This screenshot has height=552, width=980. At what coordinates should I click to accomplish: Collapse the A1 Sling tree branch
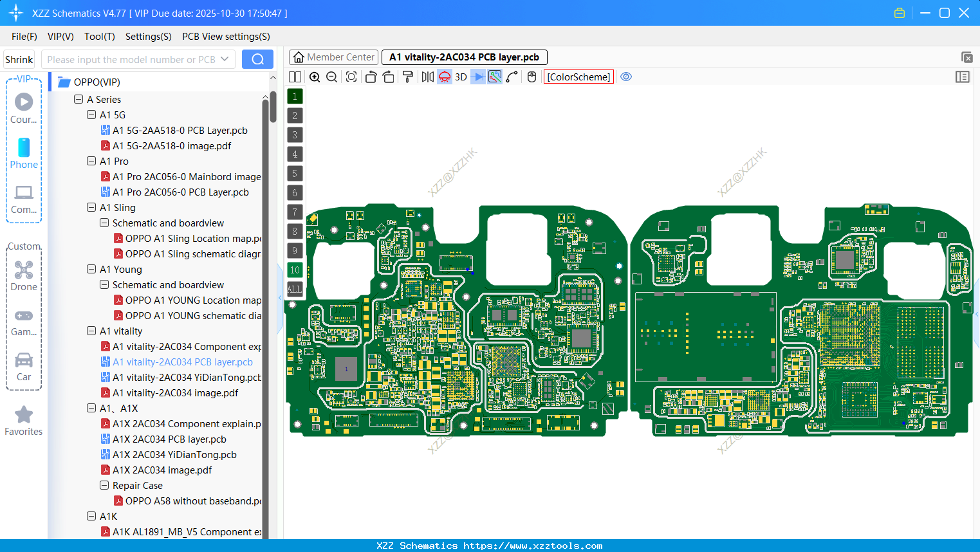(x=91, y=207)
